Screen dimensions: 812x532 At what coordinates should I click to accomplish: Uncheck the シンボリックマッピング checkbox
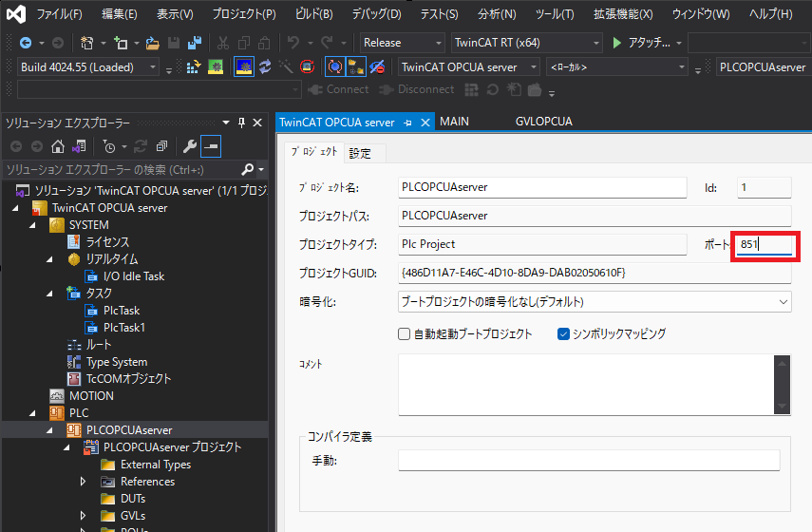563,334
